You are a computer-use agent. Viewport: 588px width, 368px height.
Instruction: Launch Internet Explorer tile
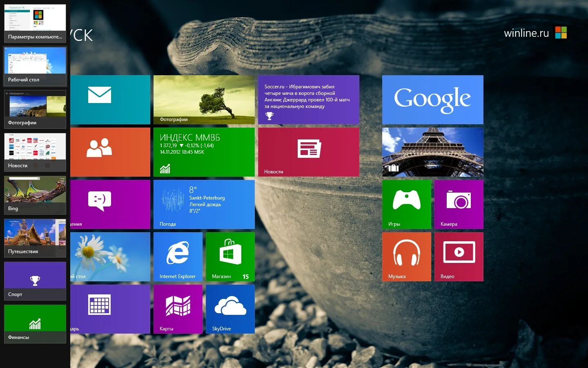pos(178,257)
